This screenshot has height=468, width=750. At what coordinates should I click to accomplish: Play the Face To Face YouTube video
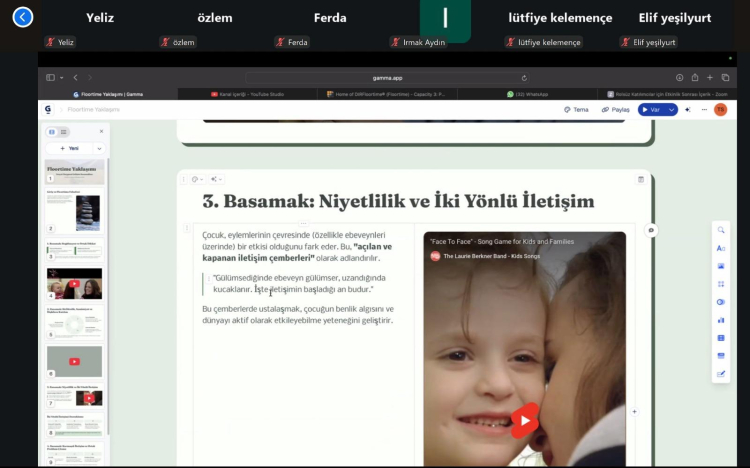(x=525, y=421)
